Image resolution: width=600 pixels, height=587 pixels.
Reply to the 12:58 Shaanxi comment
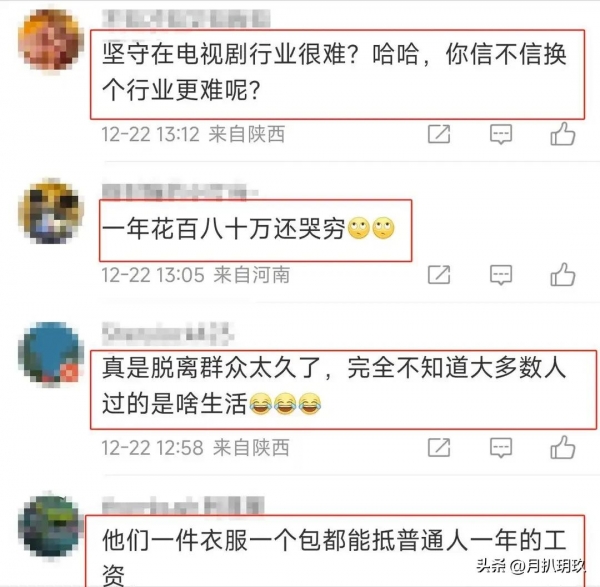tap(501, 447)
